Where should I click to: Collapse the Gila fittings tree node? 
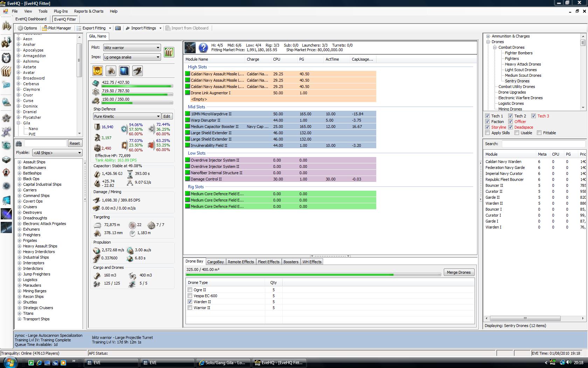[x=19, y=123]
